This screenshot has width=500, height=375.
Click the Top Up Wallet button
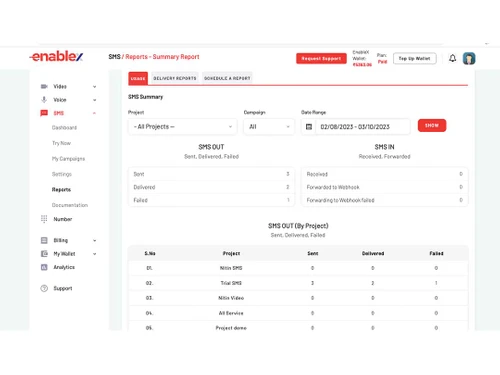point(414,58)
